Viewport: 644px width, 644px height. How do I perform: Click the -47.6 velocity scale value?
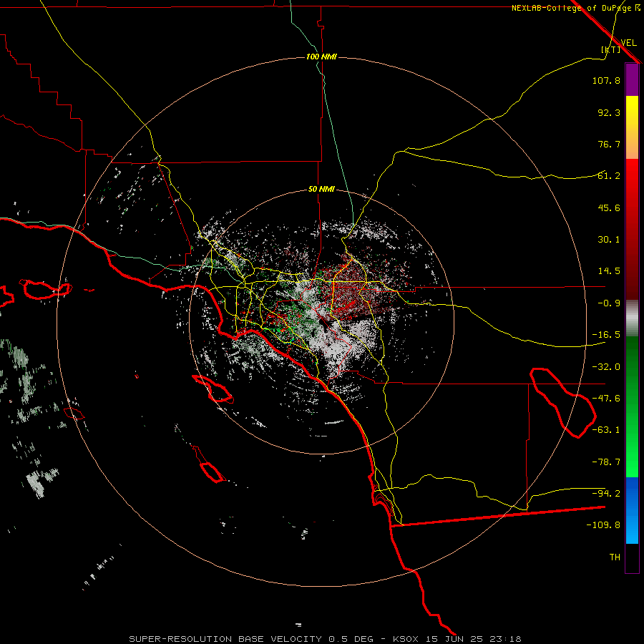coord(606,399)
